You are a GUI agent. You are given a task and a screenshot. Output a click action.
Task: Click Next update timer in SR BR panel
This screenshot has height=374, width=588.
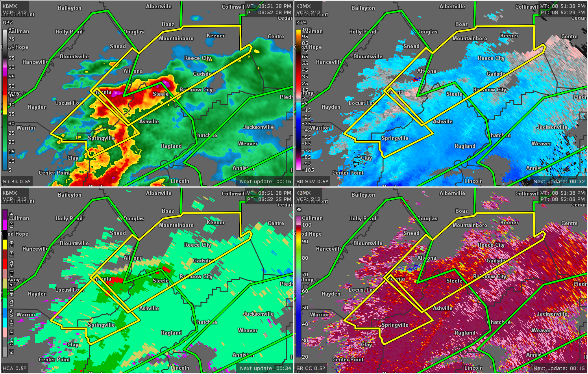coord(266,182)
